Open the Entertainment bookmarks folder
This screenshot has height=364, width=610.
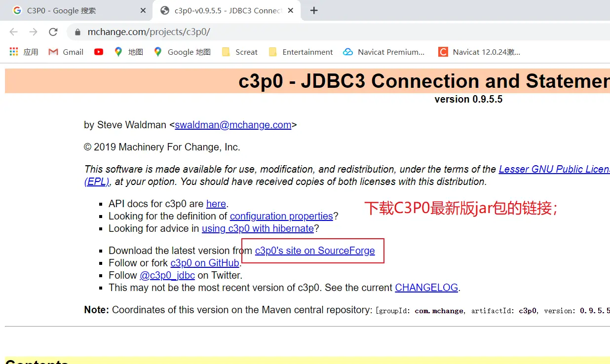301,52
